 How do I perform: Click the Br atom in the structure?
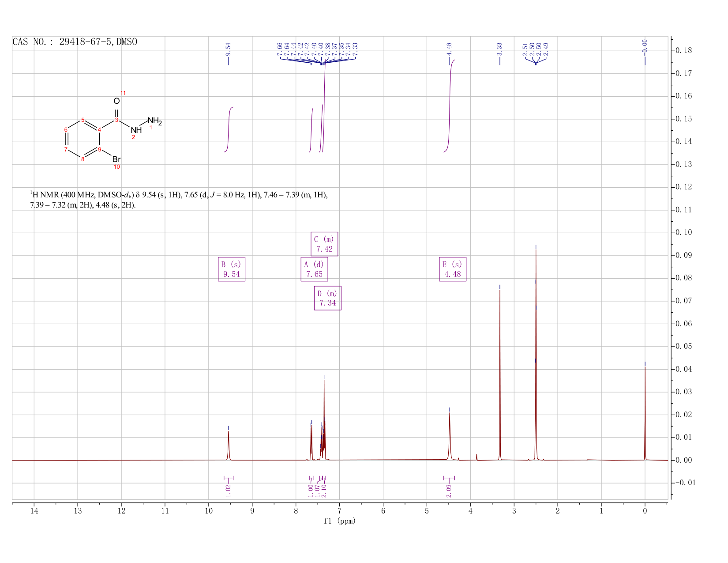(116, 159)
